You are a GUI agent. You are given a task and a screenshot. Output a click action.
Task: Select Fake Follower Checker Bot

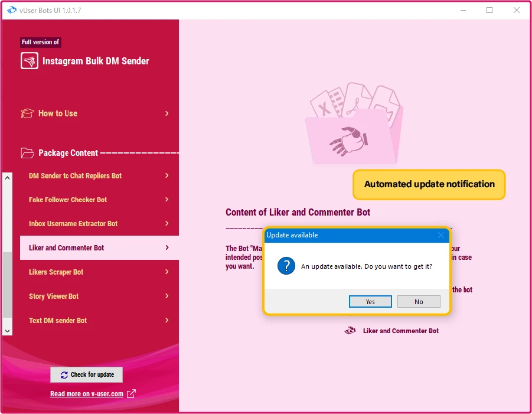[x=99, y=200]
